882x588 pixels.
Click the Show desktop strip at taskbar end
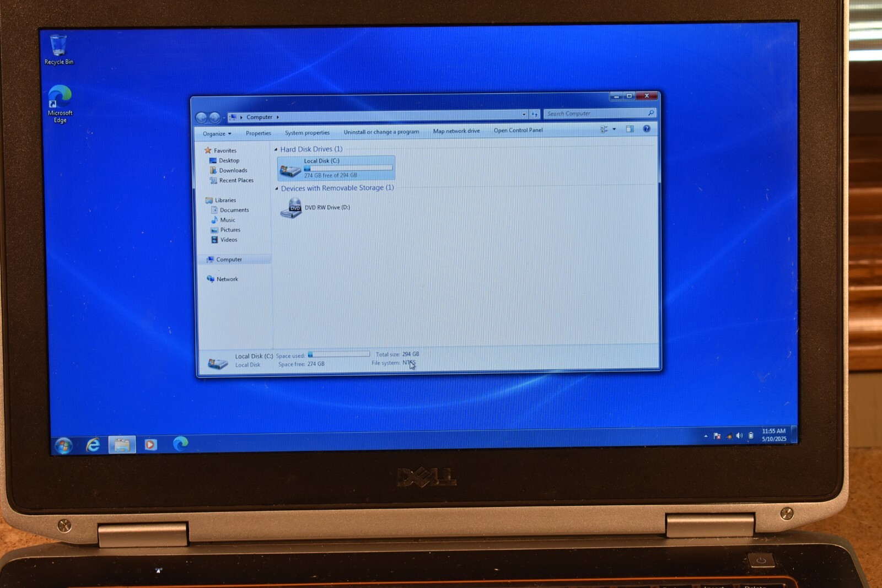pyautogui.click(x=794, y=434)
